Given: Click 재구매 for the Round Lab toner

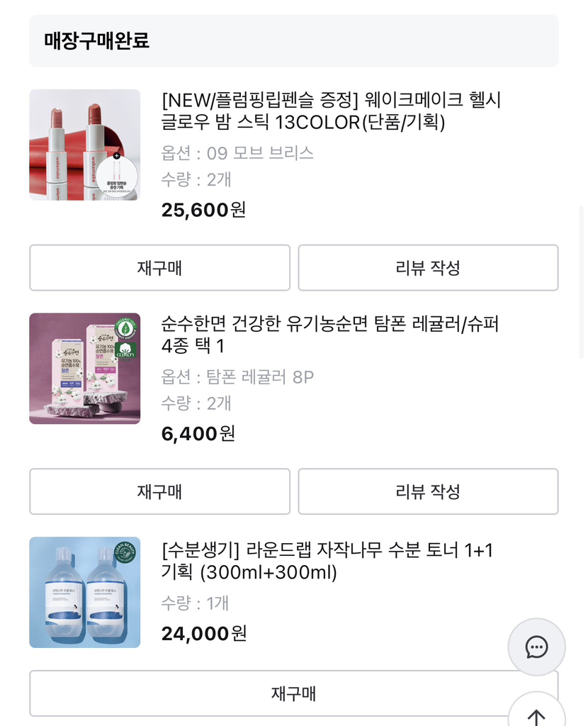Looking at the screenshot, I should tap(293, 693).
